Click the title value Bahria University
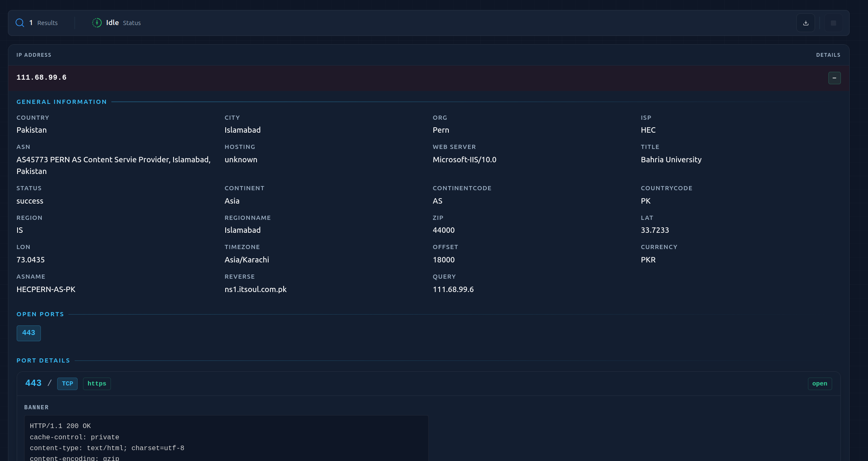This screenshot has height=461, width=868. (x=671, y=160)
